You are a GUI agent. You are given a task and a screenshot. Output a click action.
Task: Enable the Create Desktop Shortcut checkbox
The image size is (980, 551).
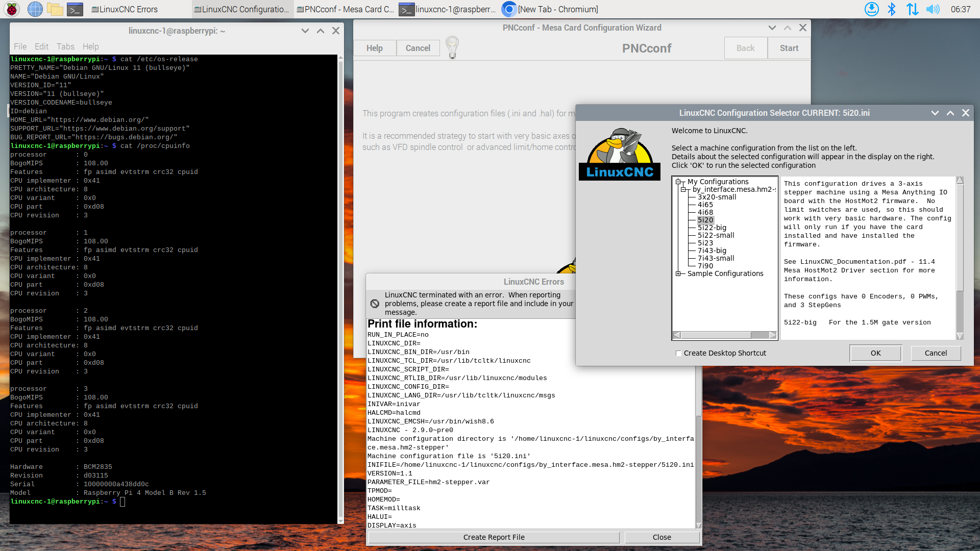[x=679, y=353]
